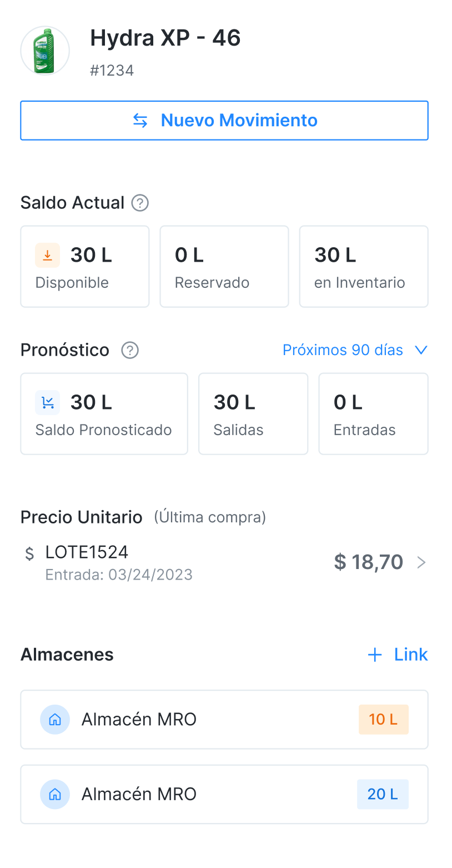
Task: Click the Hydra XP - 46 product thumbnail
Action: [x=45, y=51]
